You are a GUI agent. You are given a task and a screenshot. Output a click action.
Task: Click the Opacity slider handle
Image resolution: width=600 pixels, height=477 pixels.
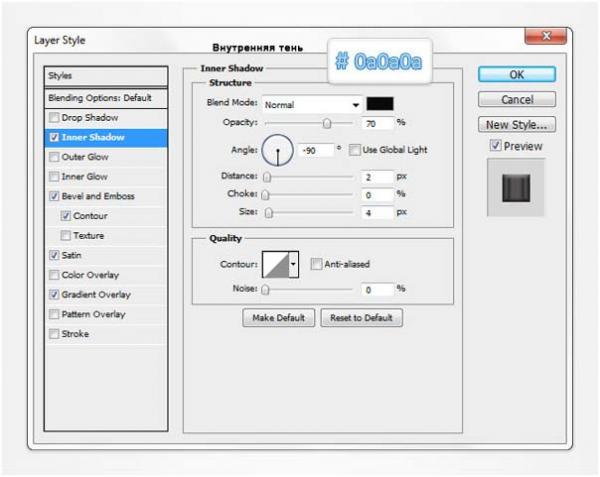[x=326, y=124]
